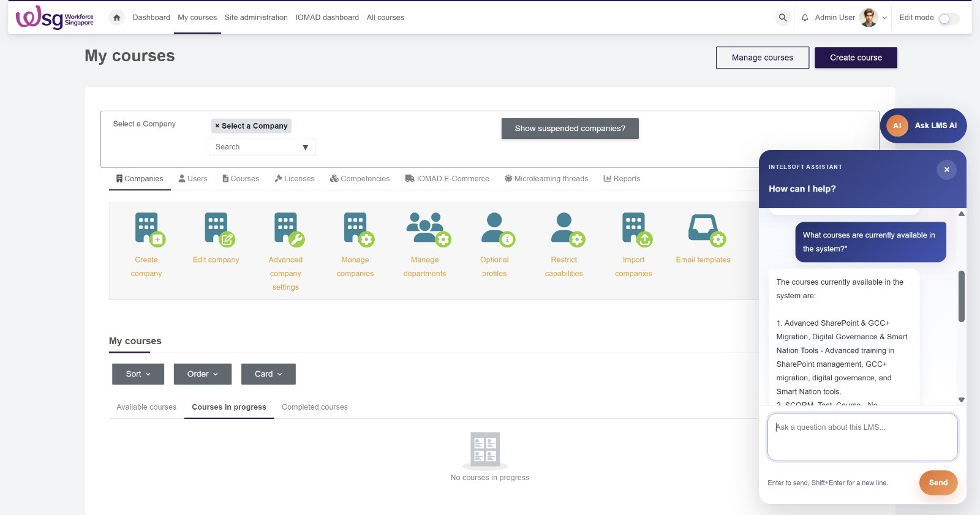Open the company Search dropdown
Screen dimensions: 980x515
262,147
